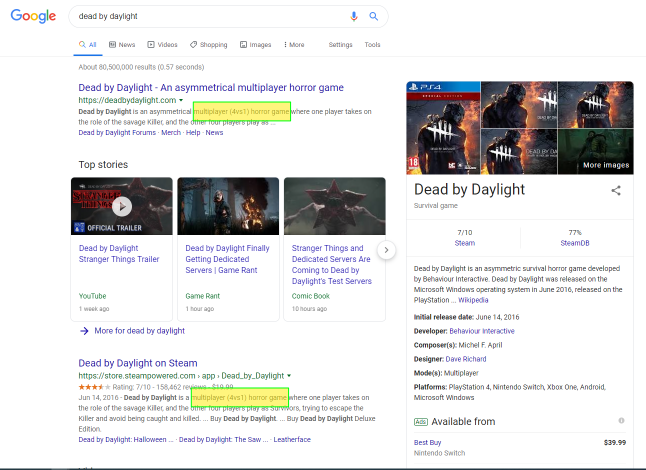The image size is (646, 470).
Task: Open 'Stranger Things and Dedicated Servers' Comic Book story
Action: [x=332, y=264]
